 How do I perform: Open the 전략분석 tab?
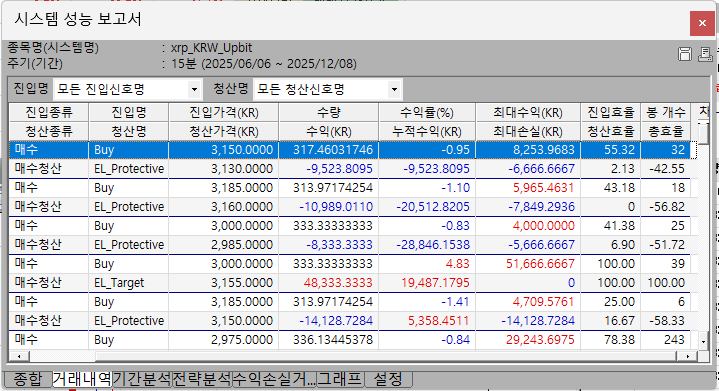click(202, 379)
